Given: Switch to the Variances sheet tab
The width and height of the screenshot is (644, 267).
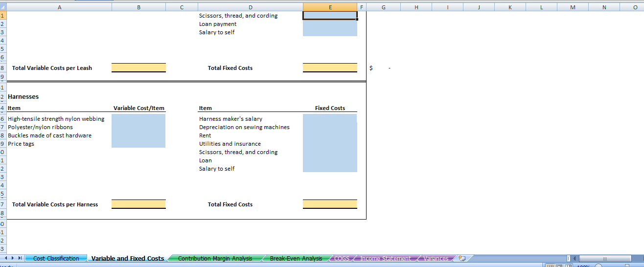Looking at the screenshot, I should tap(436, 258).
